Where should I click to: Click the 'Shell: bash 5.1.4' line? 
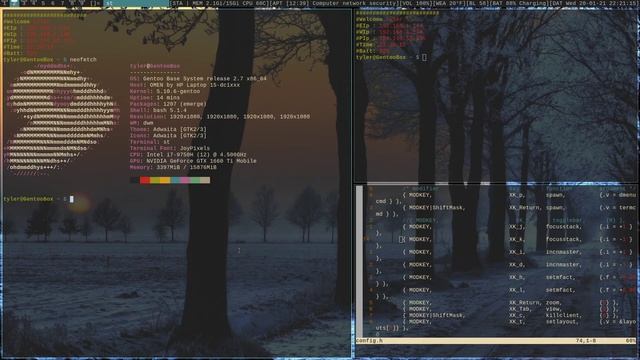158,110
